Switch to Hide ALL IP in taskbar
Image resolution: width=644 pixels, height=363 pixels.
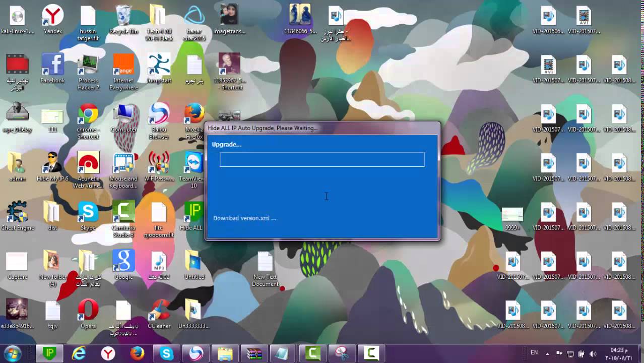point(49,353)
